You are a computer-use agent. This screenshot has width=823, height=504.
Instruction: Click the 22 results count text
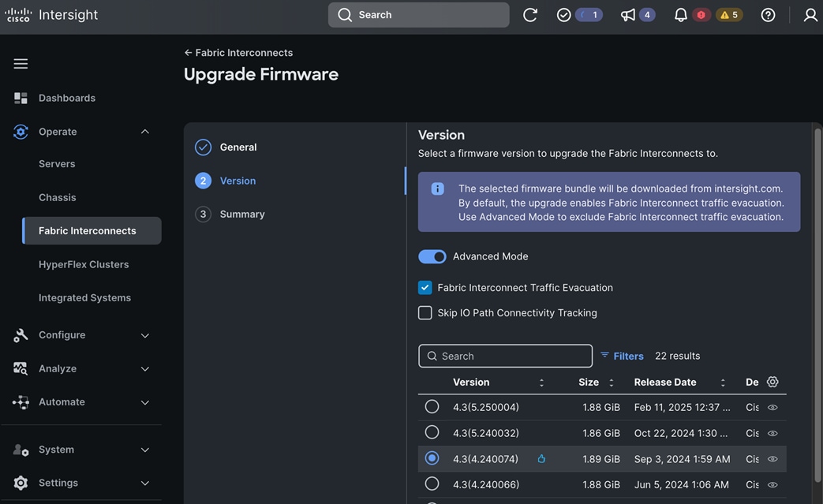(677, 356)
